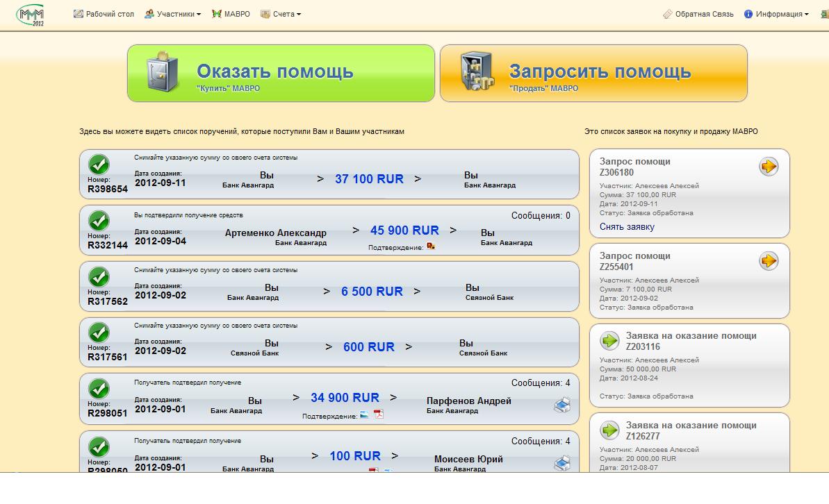
Task: Click request title Запрос помощи Z255401
Action: point(634,261)
